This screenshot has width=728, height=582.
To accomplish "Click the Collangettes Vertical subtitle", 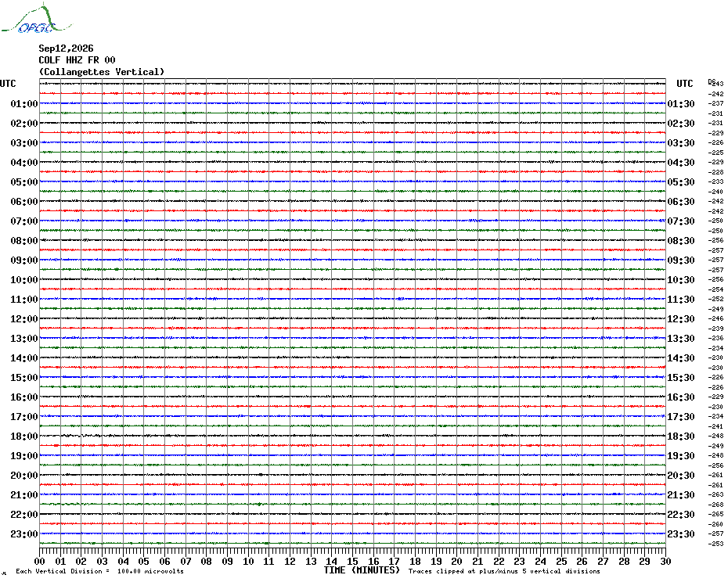I will click(102, 72).
